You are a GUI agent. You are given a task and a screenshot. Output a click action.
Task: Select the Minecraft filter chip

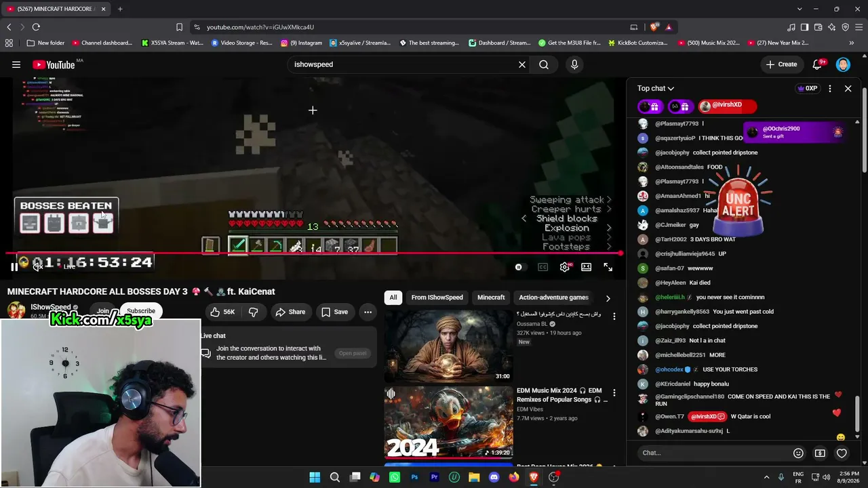click(491, 298)
